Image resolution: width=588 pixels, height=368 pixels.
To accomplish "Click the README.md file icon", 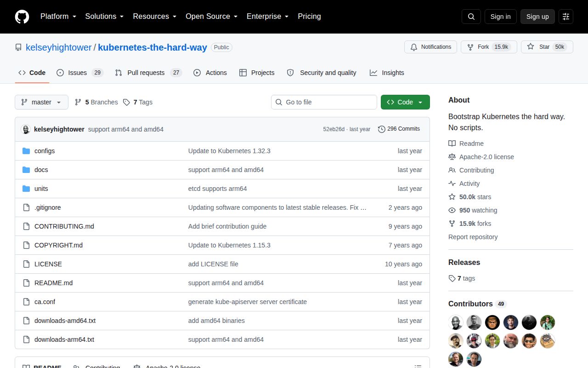I will point(26,283).
